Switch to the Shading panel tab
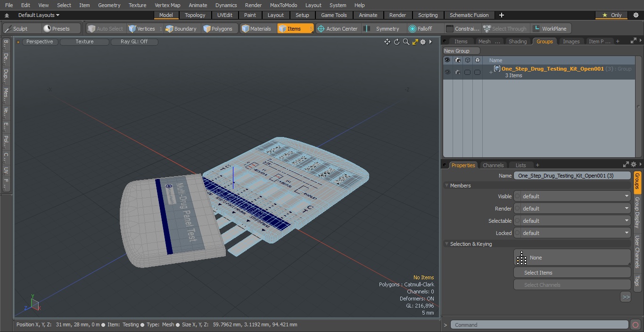 pyautogui.click(x=518, y=41)
